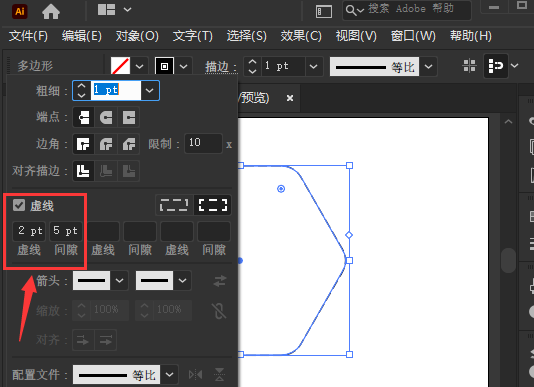Open the workspace layout switcher icon
Image resolution: width=534 pixels, height=387 pixels.
tap(106, 10)
